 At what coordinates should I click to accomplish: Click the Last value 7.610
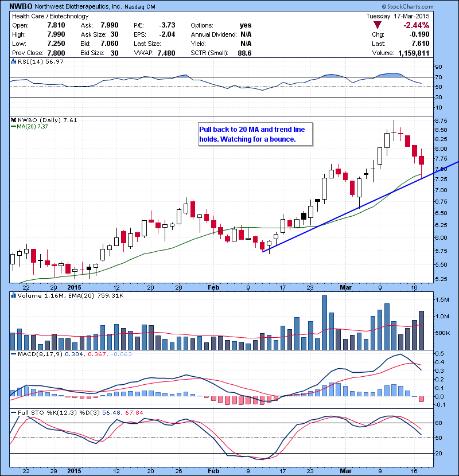pyautogui.click(x=421, y=44)
